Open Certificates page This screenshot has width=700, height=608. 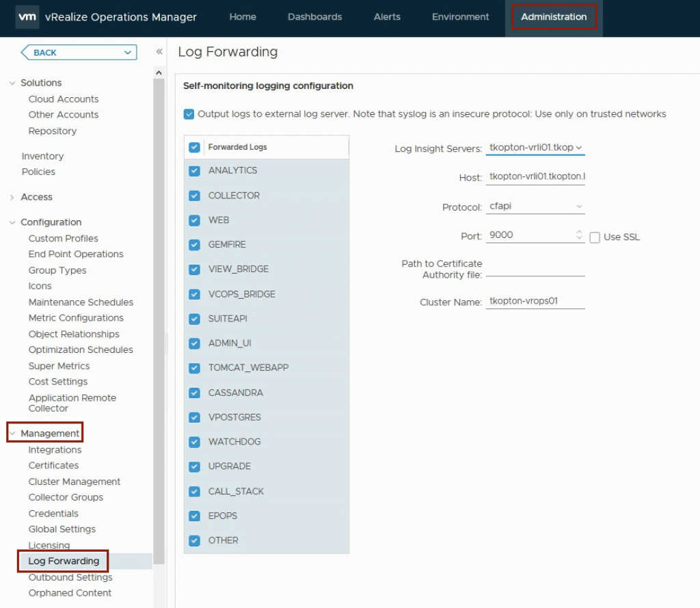coord(53,466)
